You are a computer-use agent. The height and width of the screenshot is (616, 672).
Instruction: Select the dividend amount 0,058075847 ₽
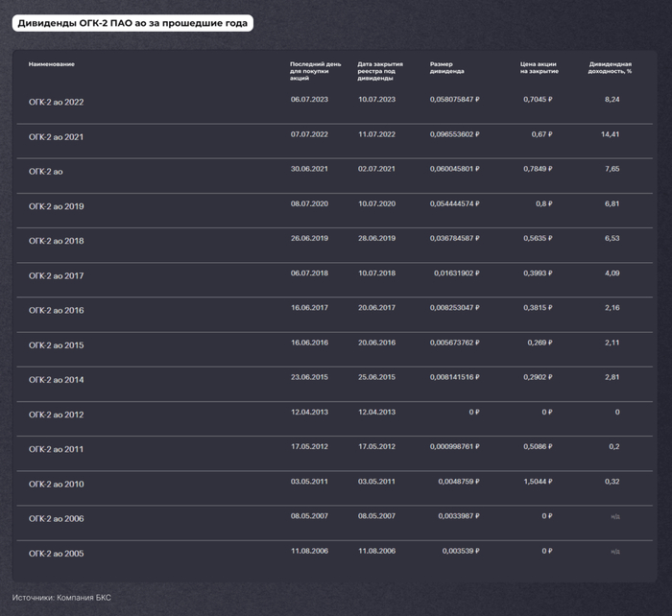(455, 99)
